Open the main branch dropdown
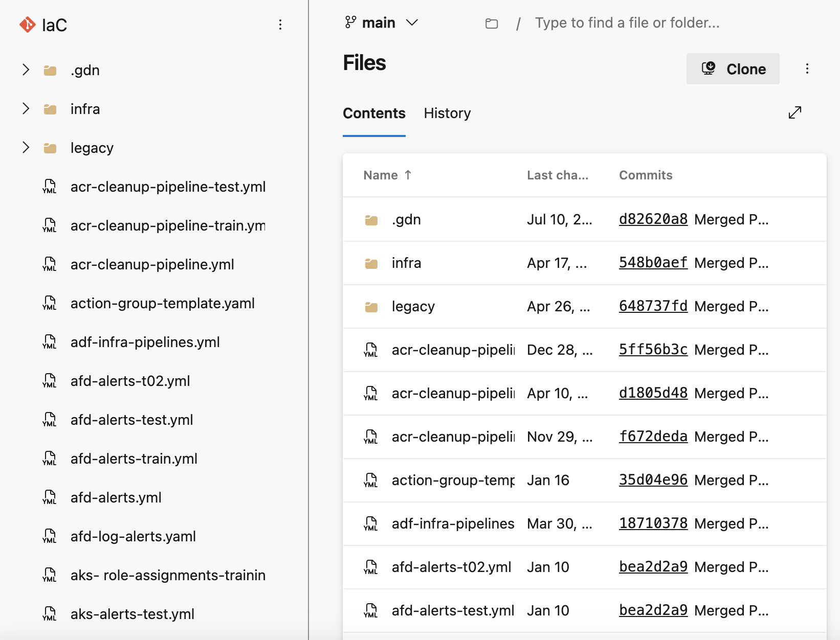The width and height of the screenshot is (840, 640). point(412,22)
